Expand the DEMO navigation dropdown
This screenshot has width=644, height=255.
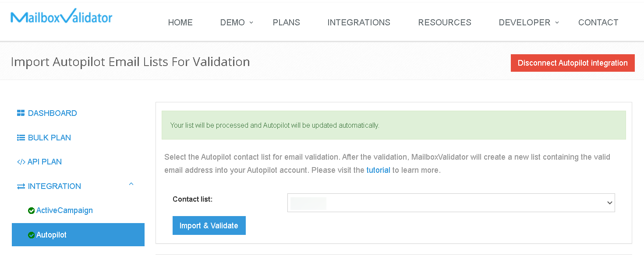click(x=233, y=22)
